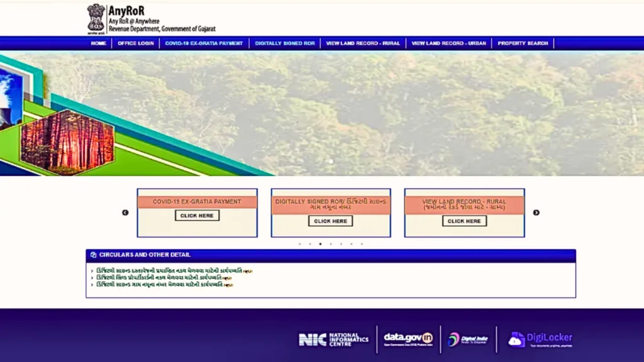Select OFFICE LOGIN in the navigation bar
This screenshot has width=644, height=362.
coord(135,43)
